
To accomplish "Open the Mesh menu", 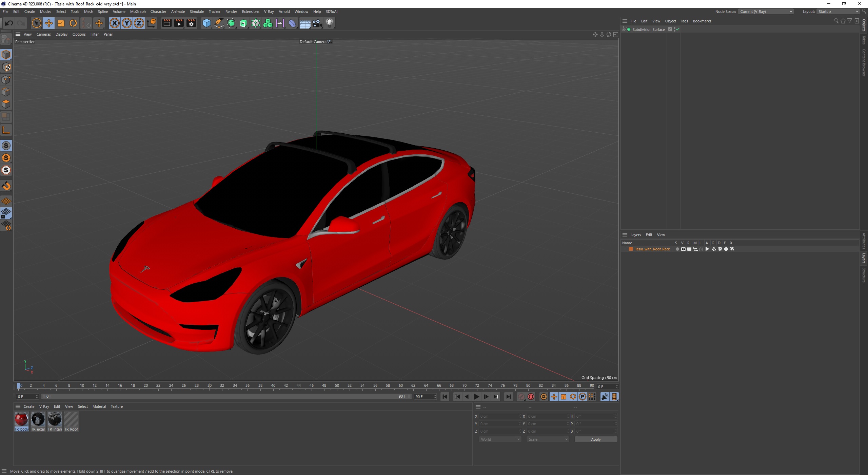I will click(88, 12).
